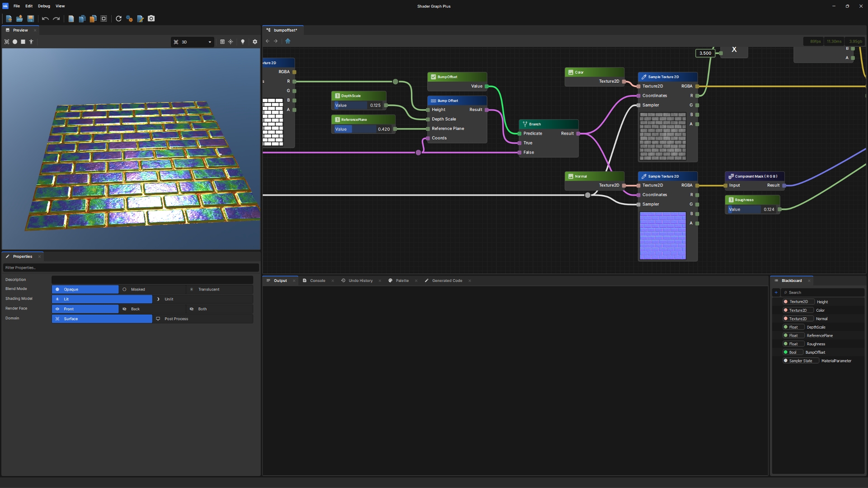Open the 3D preview mode dropdown
The width and height of the screenshot is (868, 488).
193,42
